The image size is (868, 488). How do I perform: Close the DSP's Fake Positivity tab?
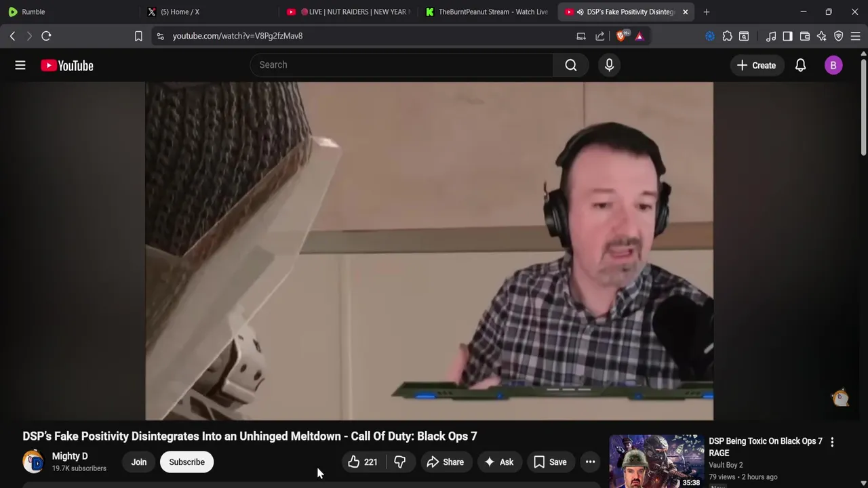click(x=685, y=12)
